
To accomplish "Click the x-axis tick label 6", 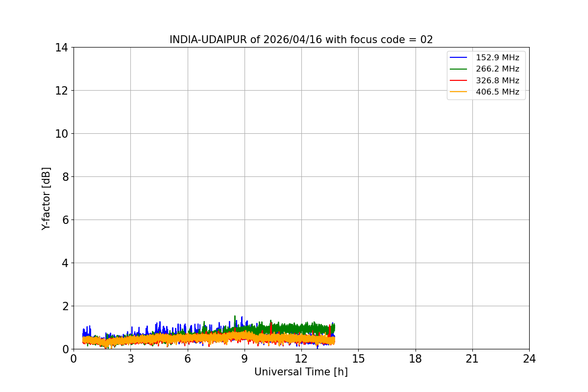I will tap(188, 359).
